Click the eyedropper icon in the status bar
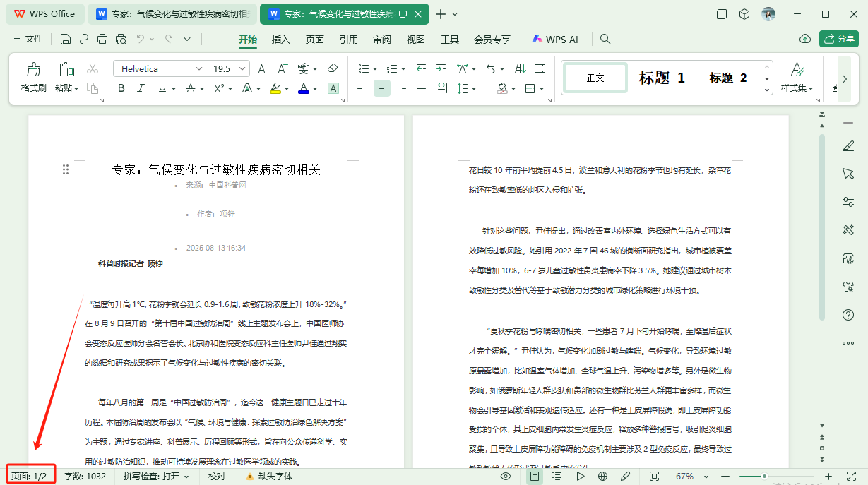This screenshot has width=868, height=485. [x=626, y=477]
